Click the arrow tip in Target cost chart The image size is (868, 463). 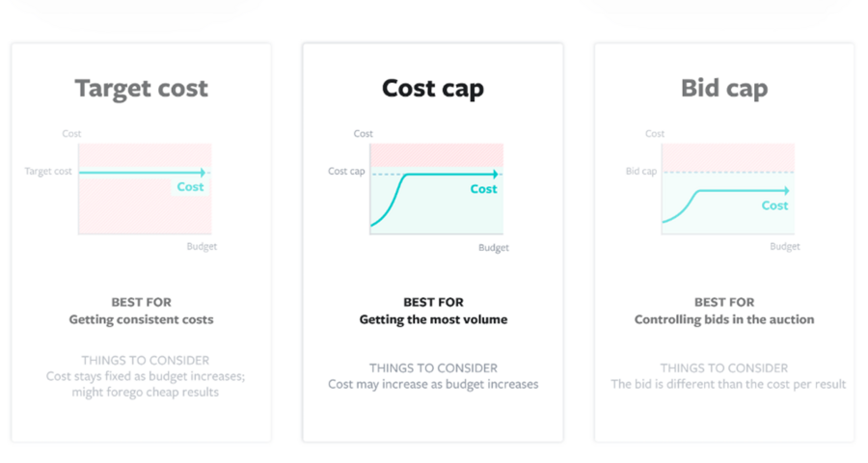tap(203, 173)
